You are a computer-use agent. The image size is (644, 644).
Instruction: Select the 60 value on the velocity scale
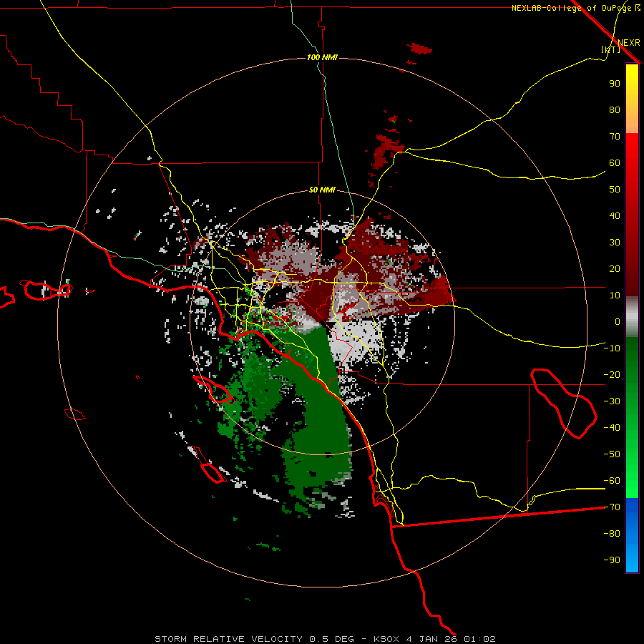(615, 162)
